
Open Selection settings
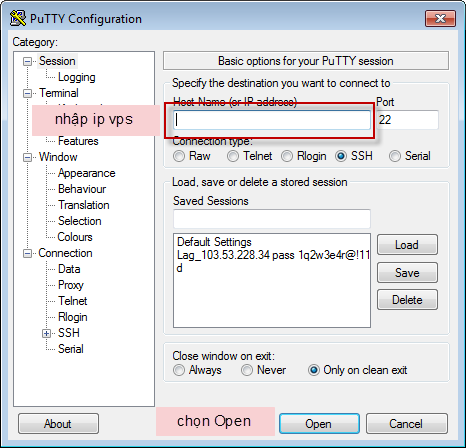click(x=79, y=221)
